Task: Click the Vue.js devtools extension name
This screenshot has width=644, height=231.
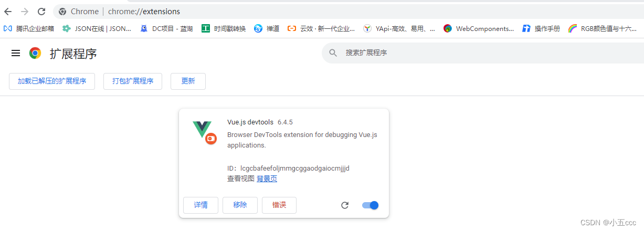Action: (250, 122)
